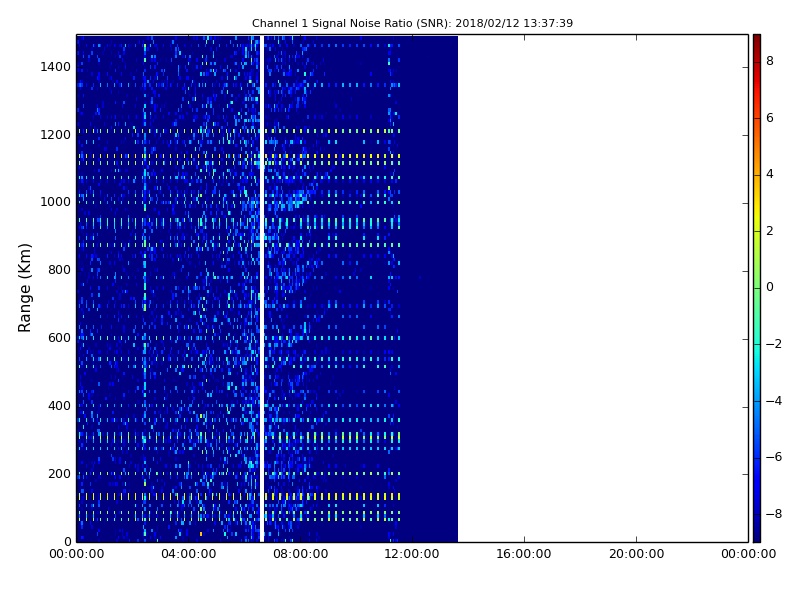This screenshot has width=800, height=600.
Task: Click the 20:00:00 time tick label
Action: pyautogui.click(x=636, y=554)
